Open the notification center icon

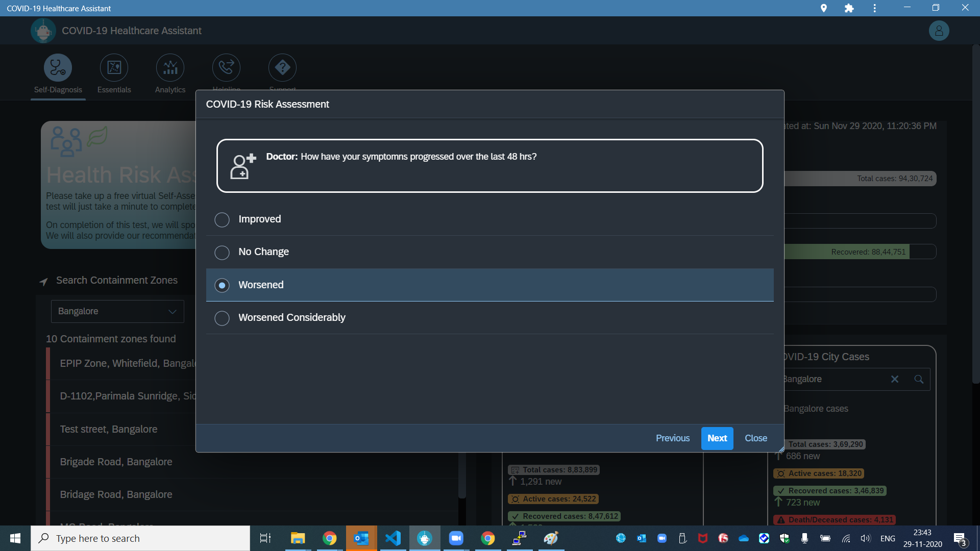pyautogui.click(x=960, y=538)
